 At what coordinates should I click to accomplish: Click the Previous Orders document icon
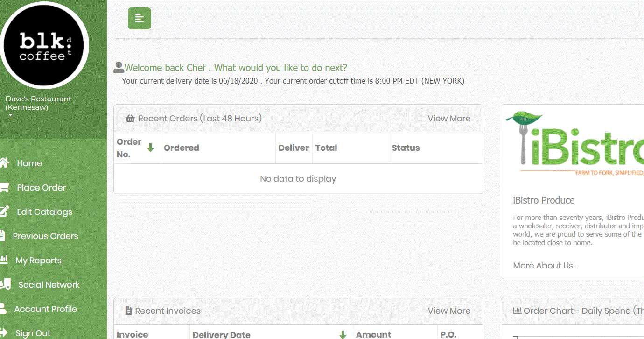pos(3,236)
